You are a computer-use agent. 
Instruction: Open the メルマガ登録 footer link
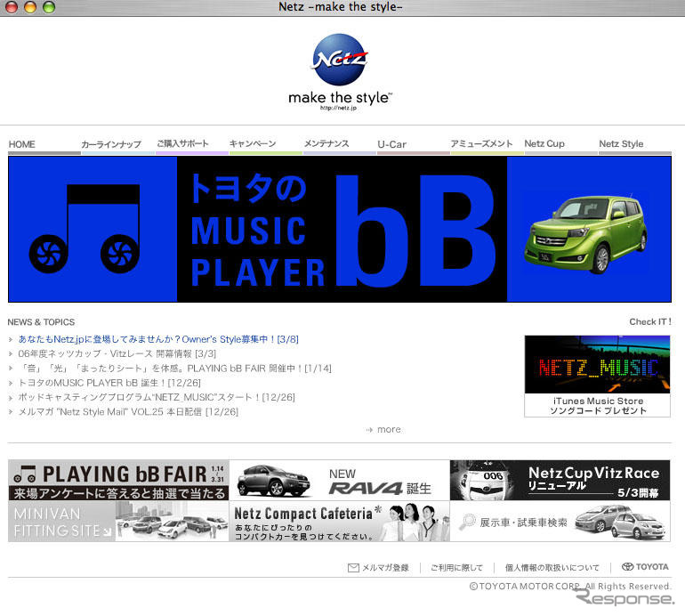click(x=385, y=567)
